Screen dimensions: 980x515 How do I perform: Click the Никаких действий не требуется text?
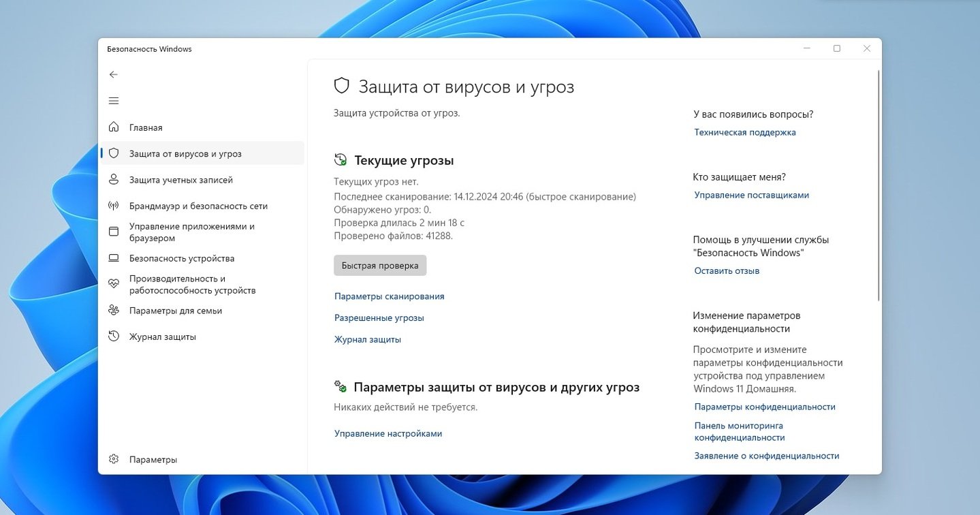point(406,407)
